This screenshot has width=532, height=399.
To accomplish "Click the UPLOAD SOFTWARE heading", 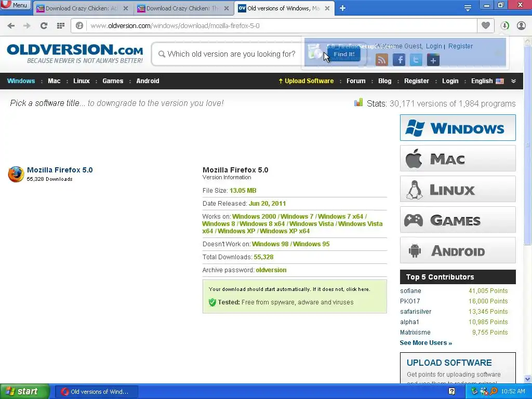I will click(x=449, y=363).
